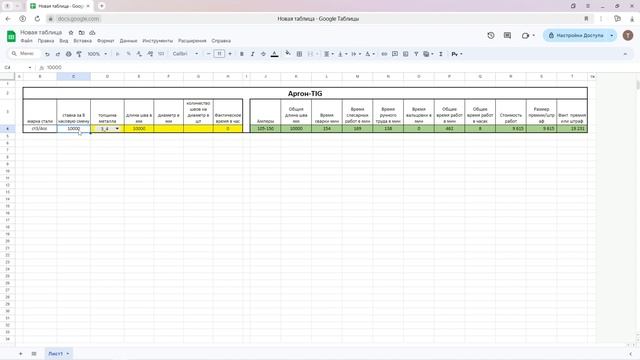Open a new browser tab
This screenshot has width=640, height=360.
[102, 6]
